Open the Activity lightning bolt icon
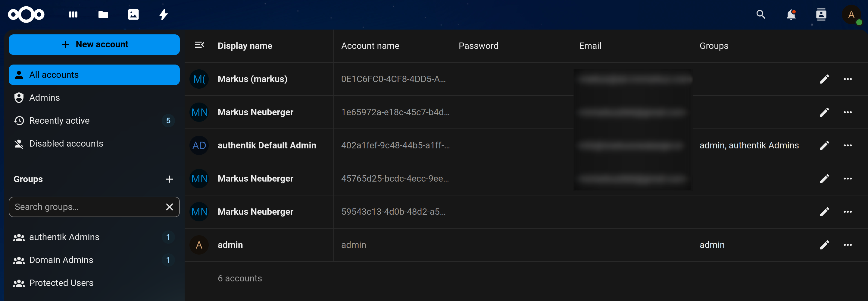Screen dimensions: 868x301 pos(164,14)
